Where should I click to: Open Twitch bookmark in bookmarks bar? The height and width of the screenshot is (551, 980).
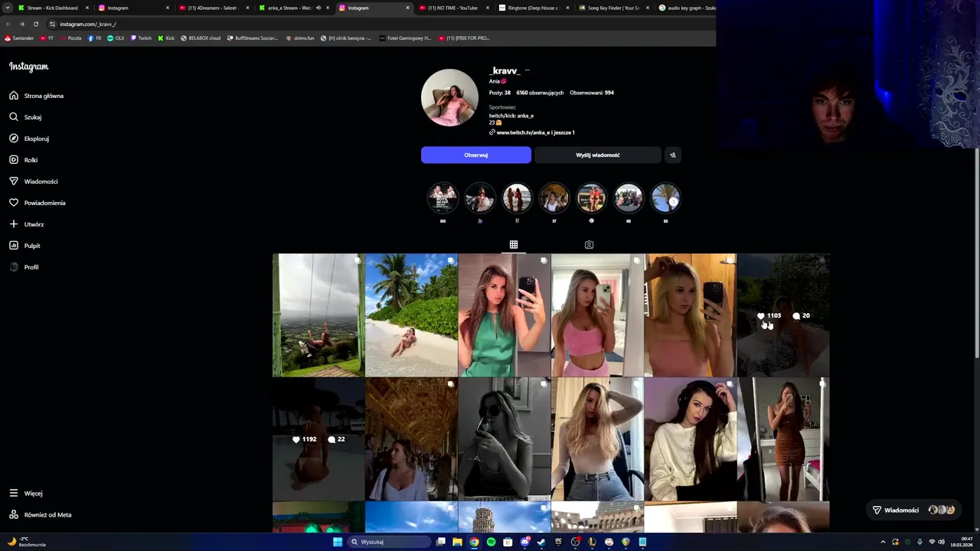click(142, 37)
